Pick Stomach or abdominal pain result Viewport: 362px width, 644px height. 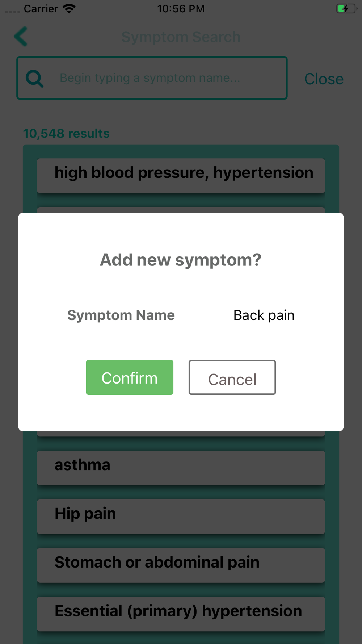click(181, 565)
